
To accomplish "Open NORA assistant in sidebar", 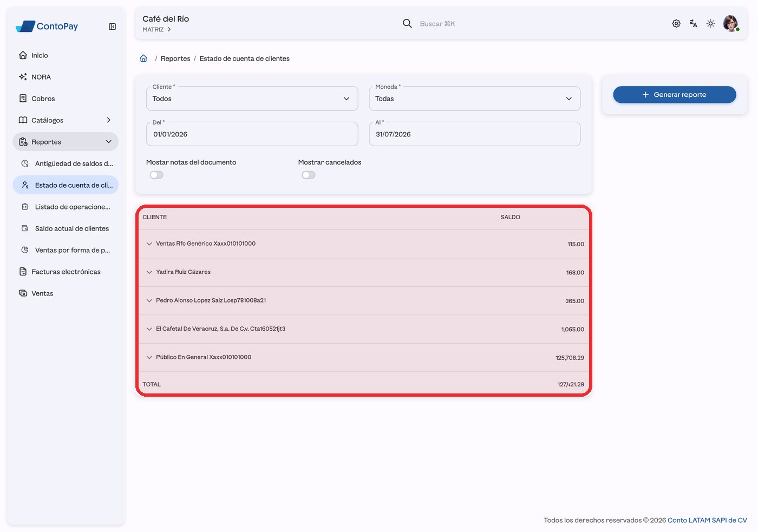I will (x=66, y=77).
